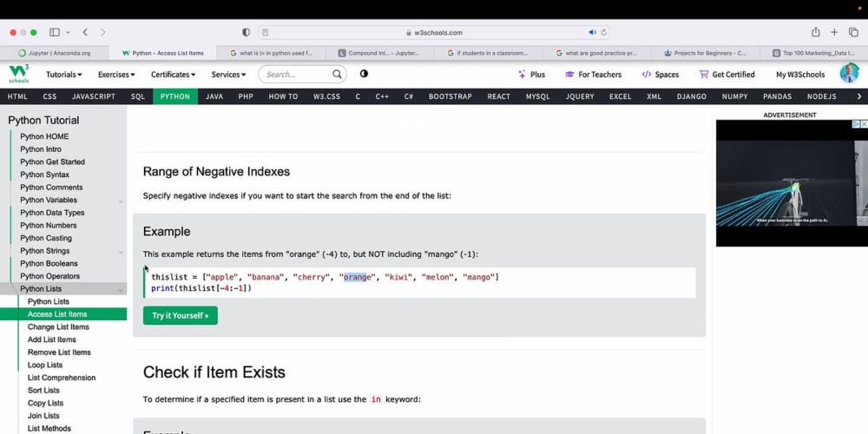Screen dimensions: 868x434
Task: Open Add List Items in sidebar
Action: pyautogui.click(x=51, y=339)
